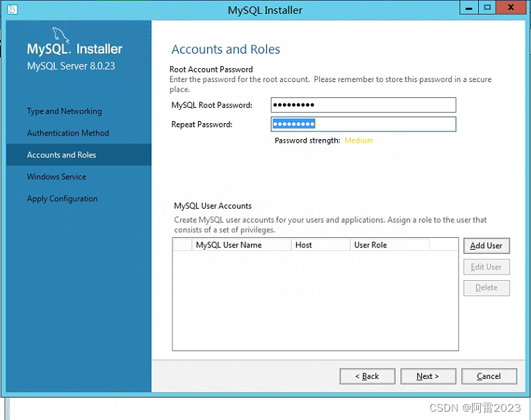Click the MySQL dolphin logo in sidebar
Image resolution: width=531 pixels, height=420 pixels.
[61, 35]
